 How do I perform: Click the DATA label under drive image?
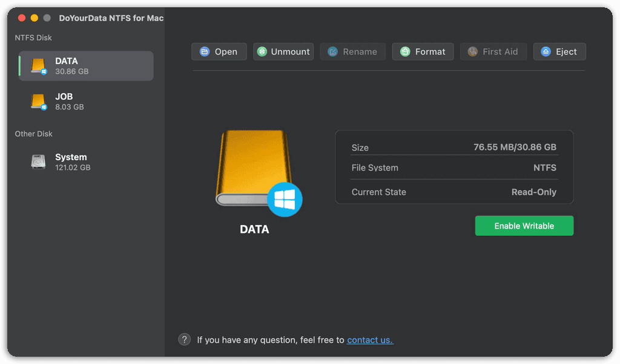point(255,229)
